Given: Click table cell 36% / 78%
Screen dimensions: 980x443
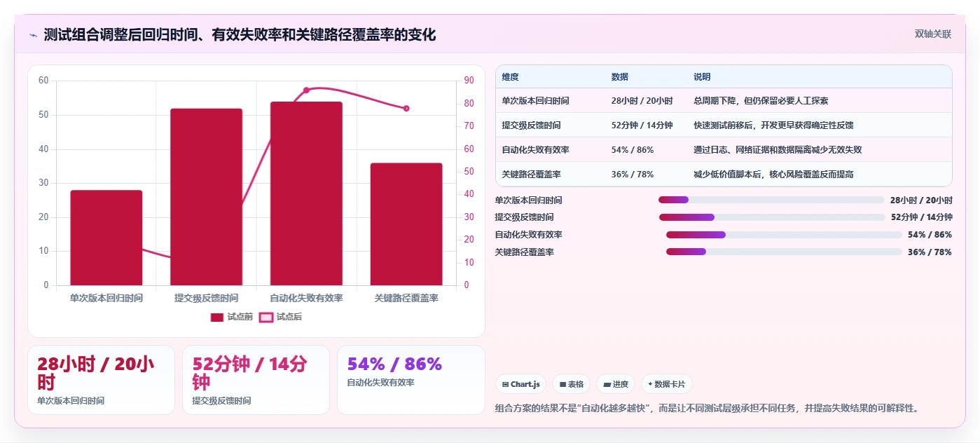Looking at the screenshot, I should coord(633,175).
